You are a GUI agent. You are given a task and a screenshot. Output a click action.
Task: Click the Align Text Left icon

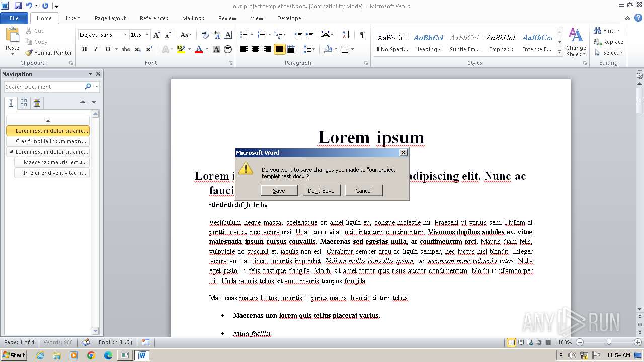(244, 49)
